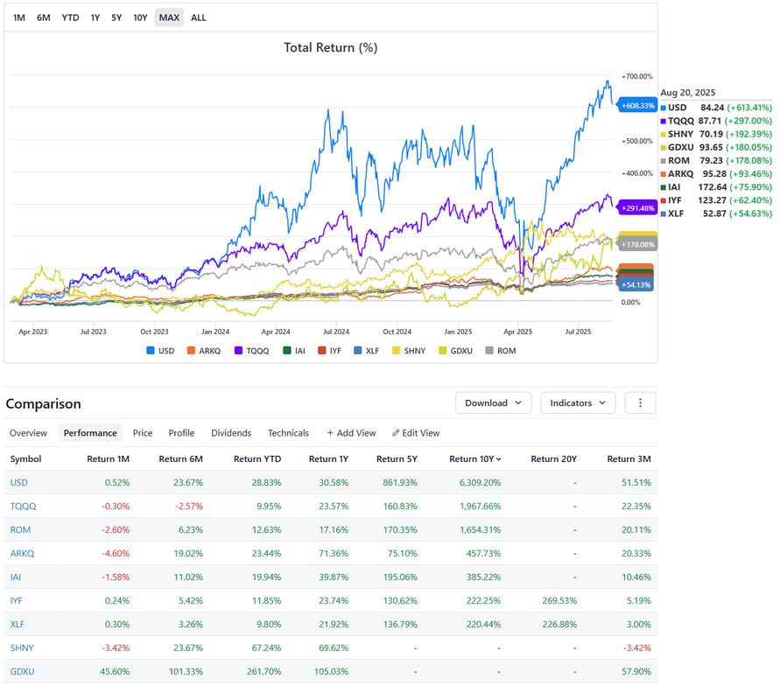Click USD blue swatch in side legend
This screenshot has height=700, width=780.
tap(663, 108)
